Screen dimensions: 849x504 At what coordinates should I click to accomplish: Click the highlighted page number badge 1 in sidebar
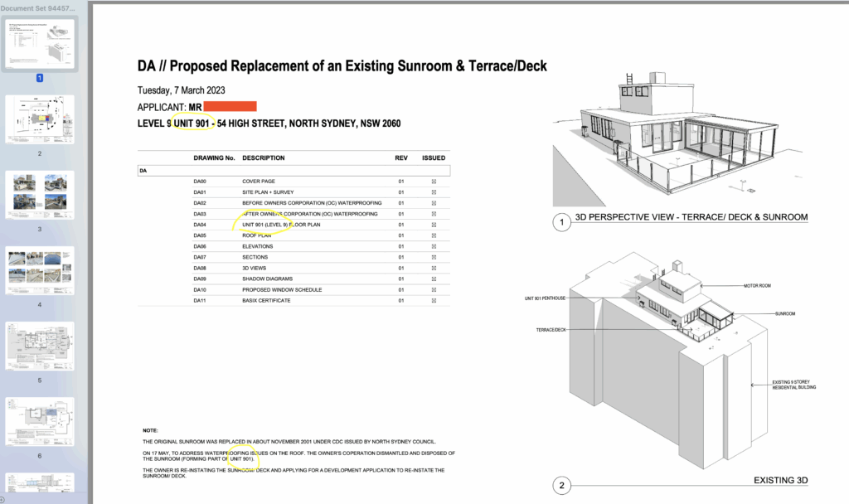[40, 78]
